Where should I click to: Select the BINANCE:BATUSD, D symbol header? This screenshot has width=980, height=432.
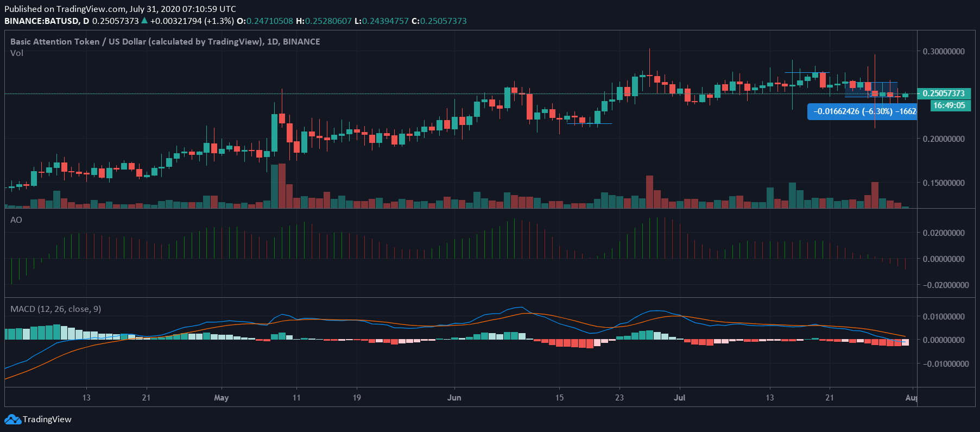(x=47, y=21)
